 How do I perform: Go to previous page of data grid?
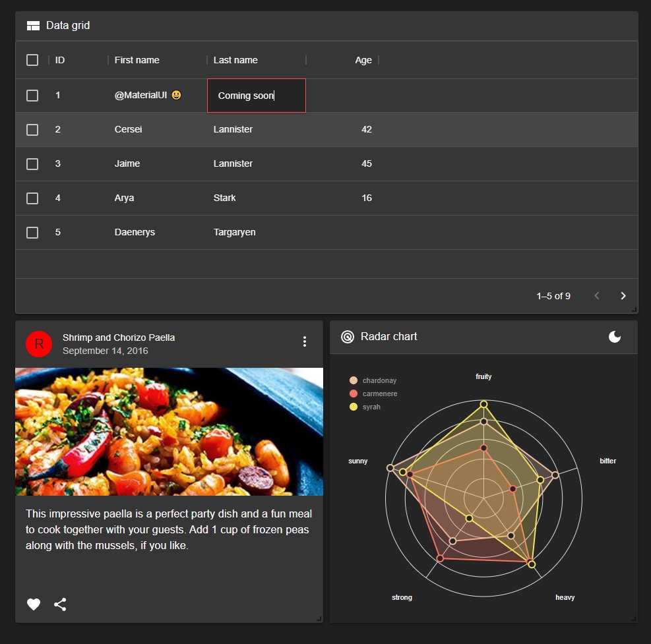tap(597, 296)
